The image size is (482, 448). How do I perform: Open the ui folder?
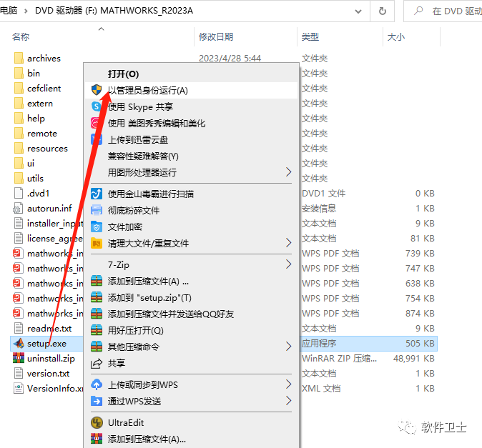pyautogui.click(x=31, y=164)
